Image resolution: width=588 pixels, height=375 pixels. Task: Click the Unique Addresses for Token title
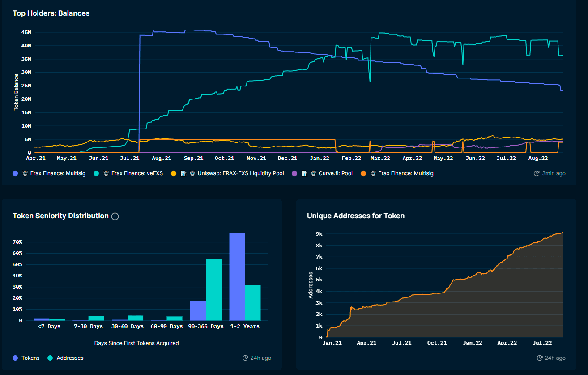click(356, 216)
